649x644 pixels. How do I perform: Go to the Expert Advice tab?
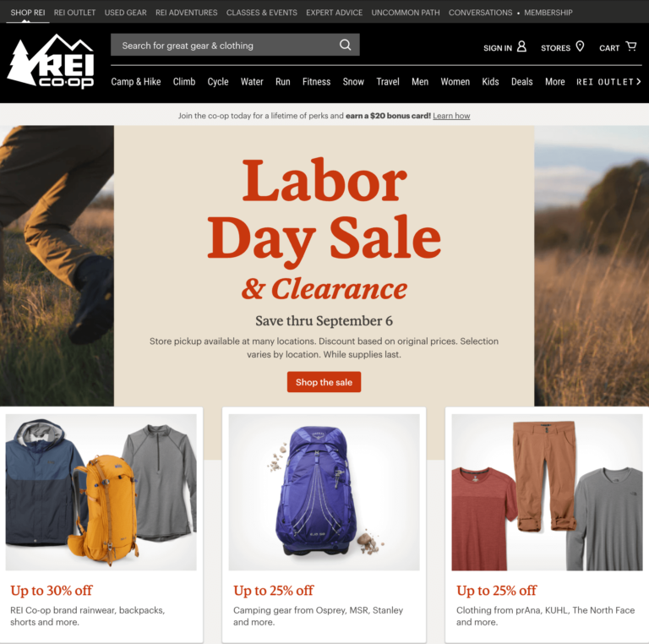[334, 13]
